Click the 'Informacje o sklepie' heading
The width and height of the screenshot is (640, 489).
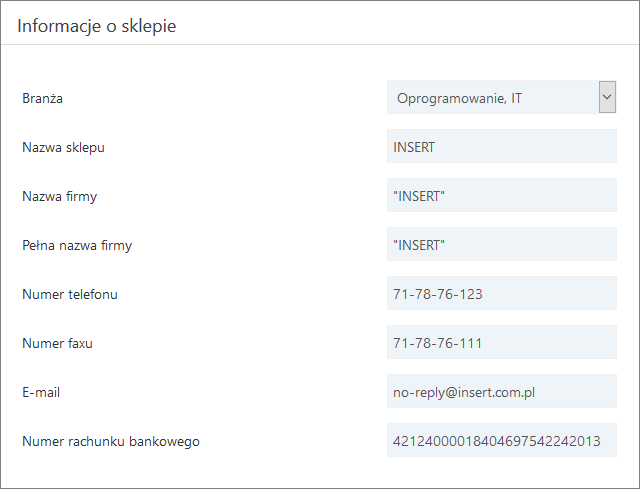click(96, 26)
